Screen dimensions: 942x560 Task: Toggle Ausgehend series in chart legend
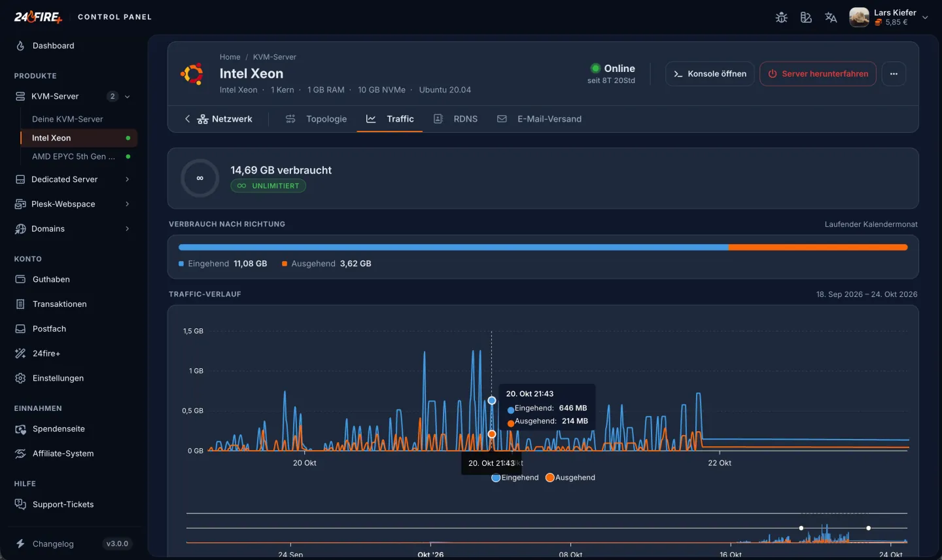pyautogui.click(x=570, y=478)
